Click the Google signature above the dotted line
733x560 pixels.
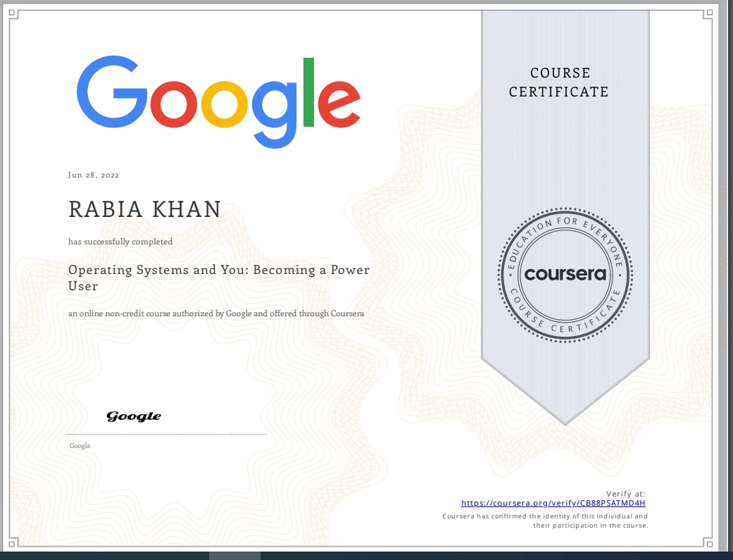tap(134, 416)
